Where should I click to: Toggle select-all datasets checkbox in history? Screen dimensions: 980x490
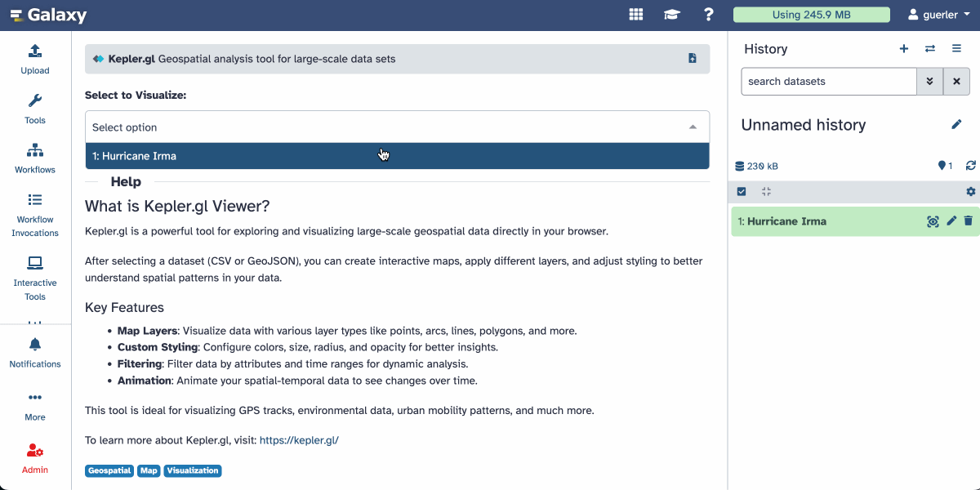coord(742,192)
